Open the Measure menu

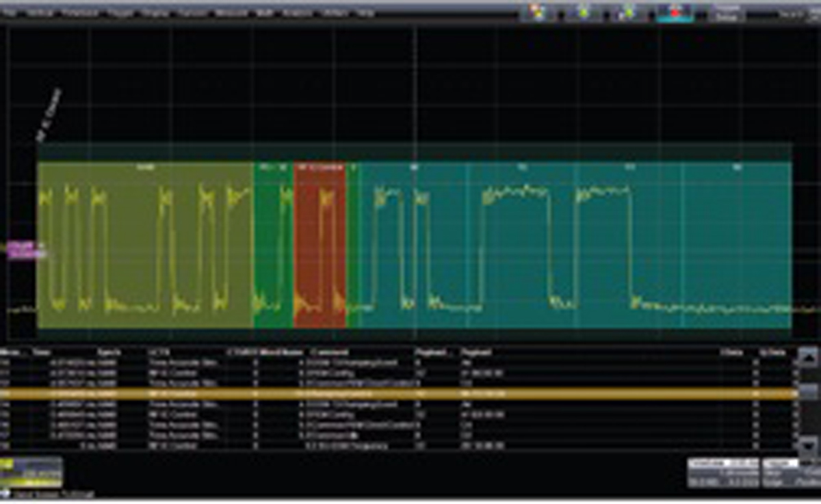click(231, 13)
